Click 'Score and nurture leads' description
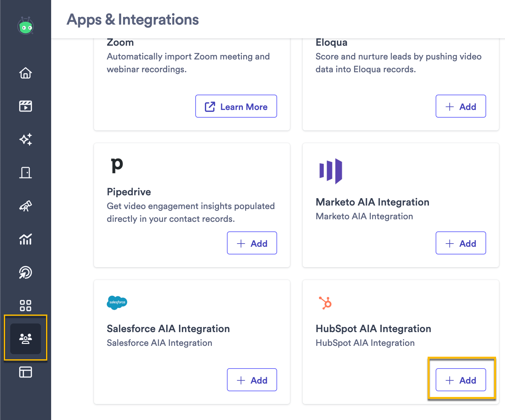Viewport: 505px width, 420px height. tap(399, 63)
